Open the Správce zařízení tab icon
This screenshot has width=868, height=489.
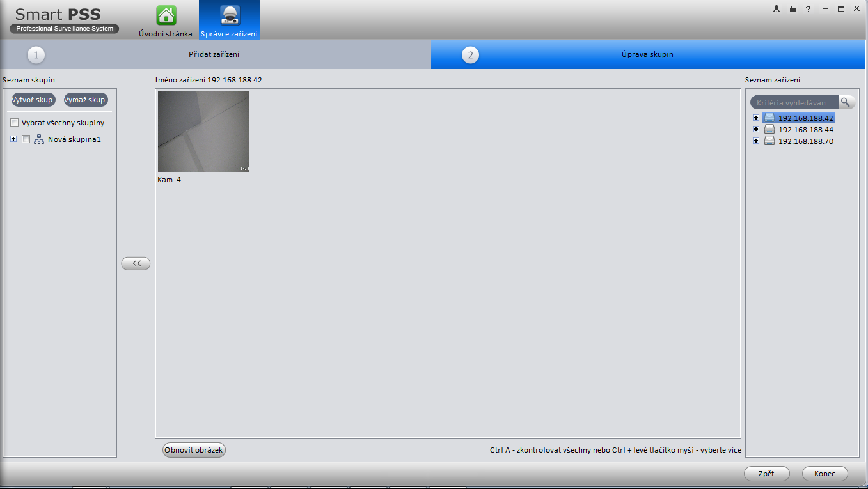coord(230,15)
